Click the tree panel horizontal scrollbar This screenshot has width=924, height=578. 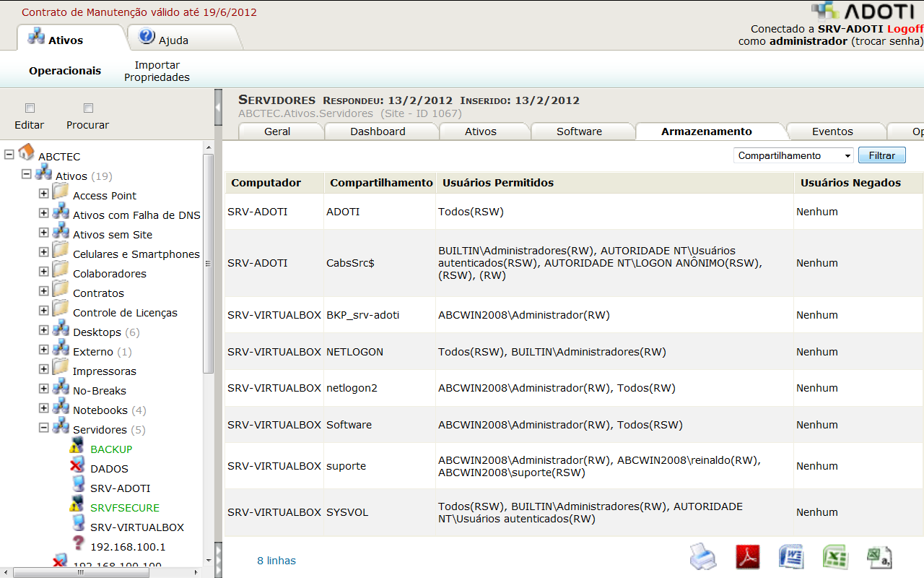[80, 571]
